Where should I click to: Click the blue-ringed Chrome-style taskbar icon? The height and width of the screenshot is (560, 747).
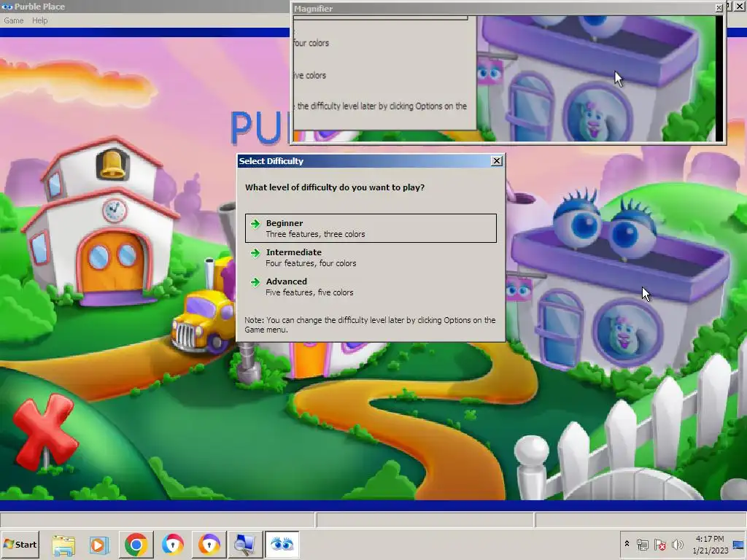(172, 545)
